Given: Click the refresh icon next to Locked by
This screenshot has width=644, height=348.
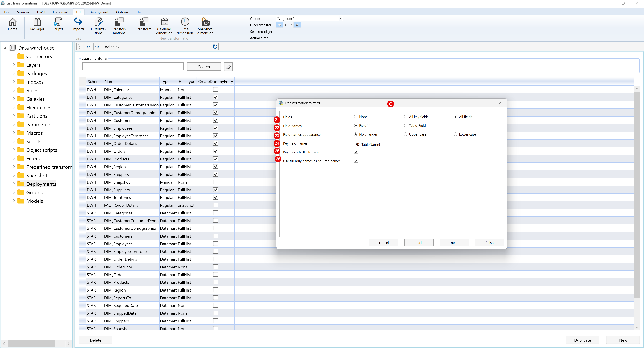Looking at the screenshot, I should point(215,47).
